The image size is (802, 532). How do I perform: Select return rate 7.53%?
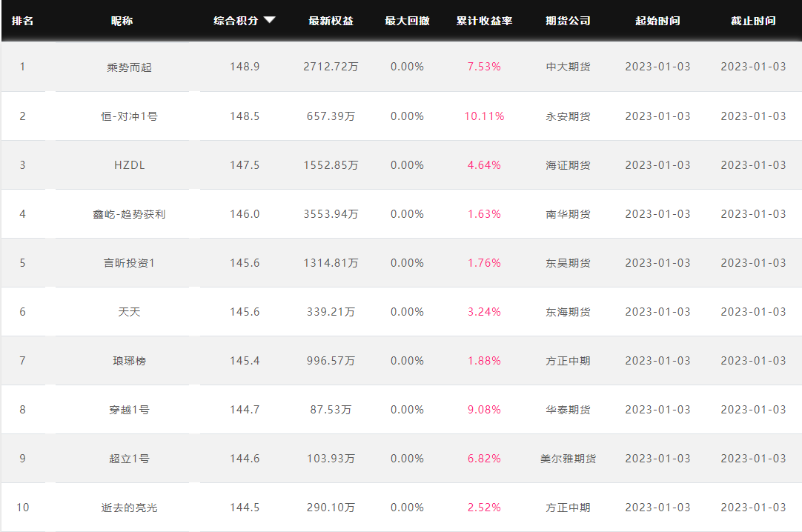(x=484, y=67)
